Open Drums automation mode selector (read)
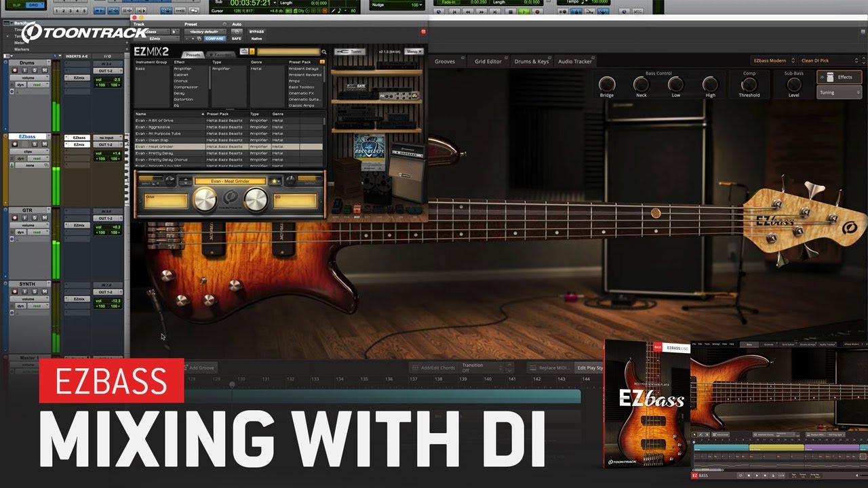The width and height of the screenshot is (868, 488). point(38,85)
